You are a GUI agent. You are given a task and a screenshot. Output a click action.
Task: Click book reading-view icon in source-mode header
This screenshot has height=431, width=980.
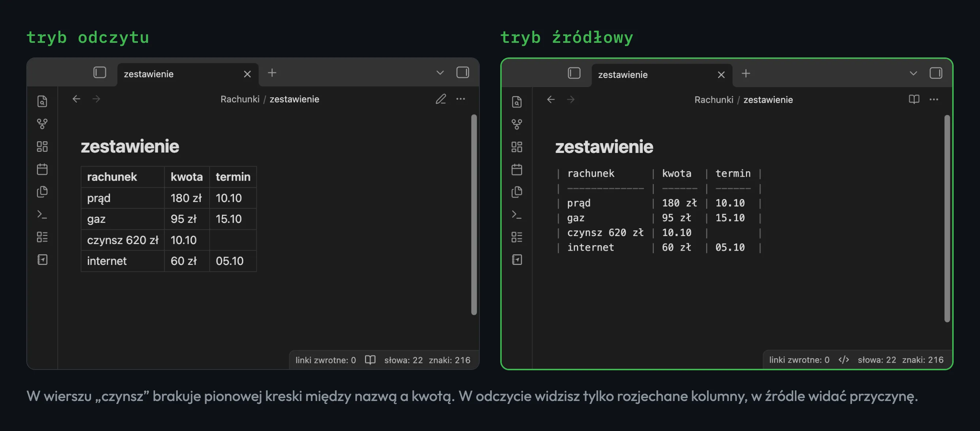click(914, 100)
